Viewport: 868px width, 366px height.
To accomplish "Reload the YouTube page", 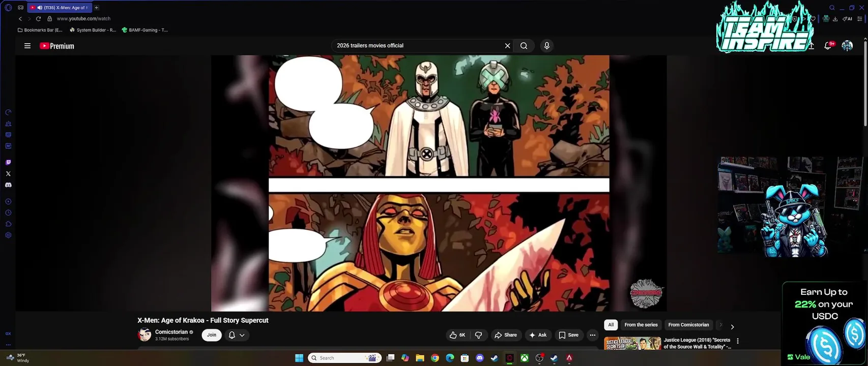I will (x=38, y=19).
